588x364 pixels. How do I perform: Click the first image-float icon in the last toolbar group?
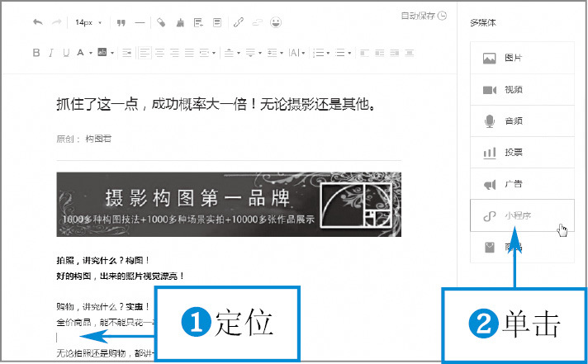[364, 53]
